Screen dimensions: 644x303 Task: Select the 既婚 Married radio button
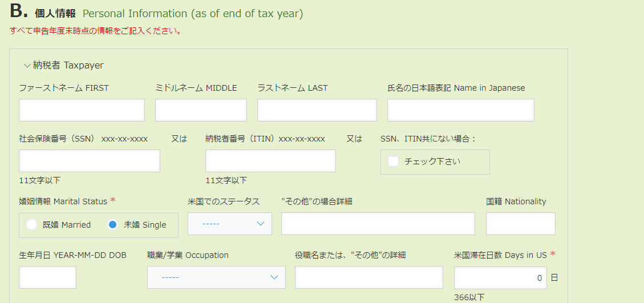pos(32,225)
